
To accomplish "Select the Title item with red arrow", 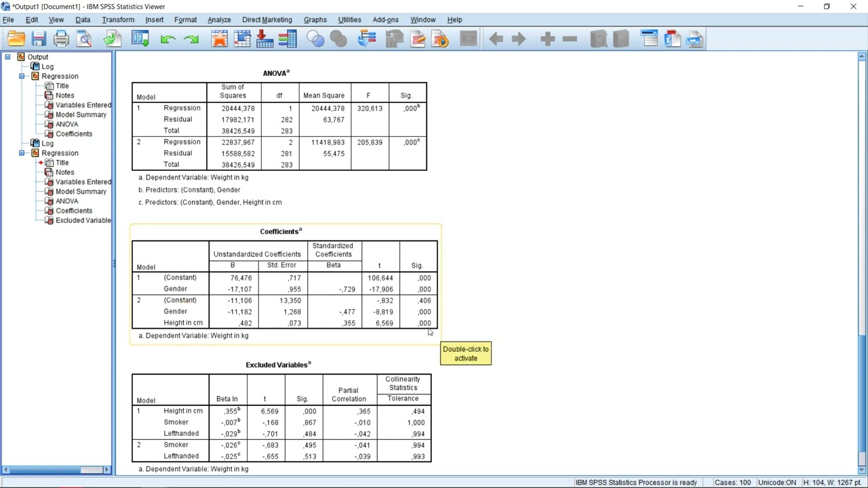I will (x=62, y=163).
